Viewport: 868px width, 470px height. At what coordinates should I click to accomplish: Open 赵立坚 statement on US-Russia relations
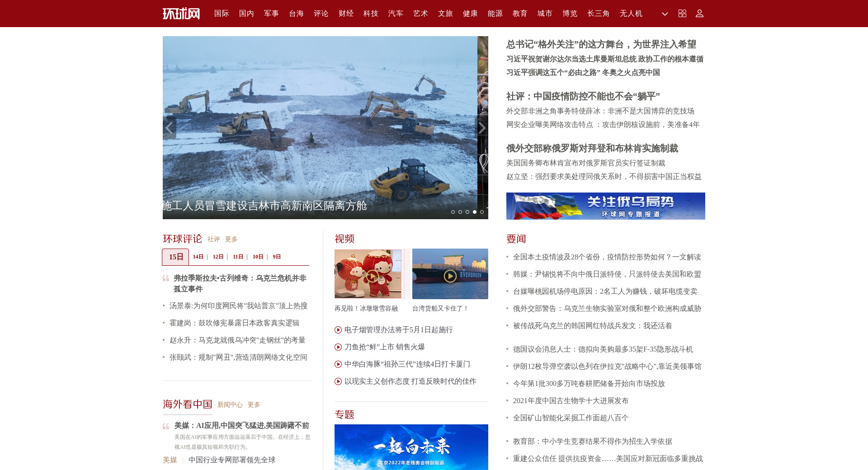[x=604, y=177]
